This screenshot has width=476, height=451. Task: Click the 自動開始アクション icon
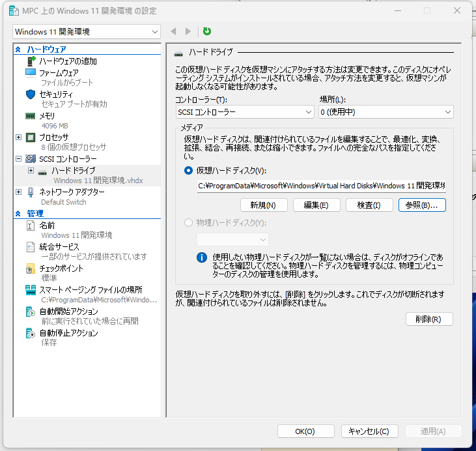coord(31,312)
